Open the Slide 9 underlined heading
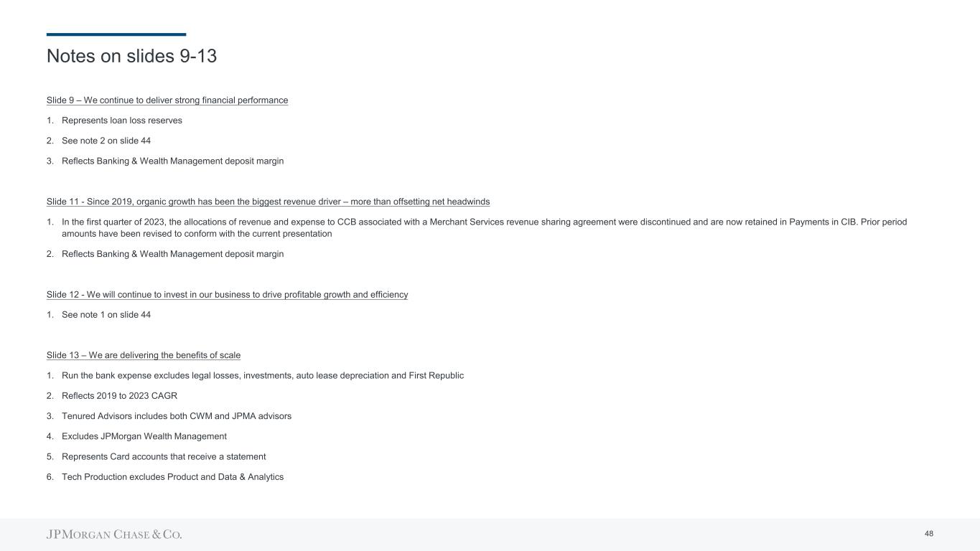This screenshot has height=551, width=980. click(x=167, y=100)
